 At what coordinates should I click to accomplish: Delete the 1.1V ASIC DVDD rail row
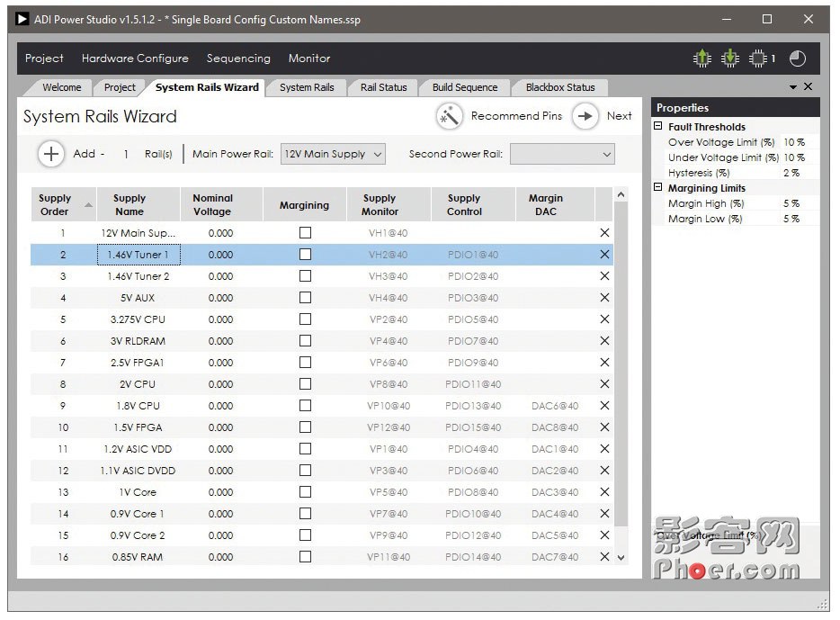coord(604,470)
